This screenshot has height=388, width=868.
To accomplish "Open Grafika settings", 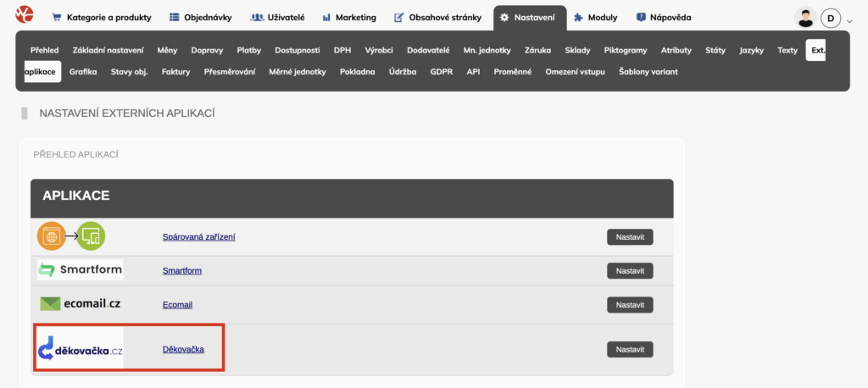I will (83, 71).
